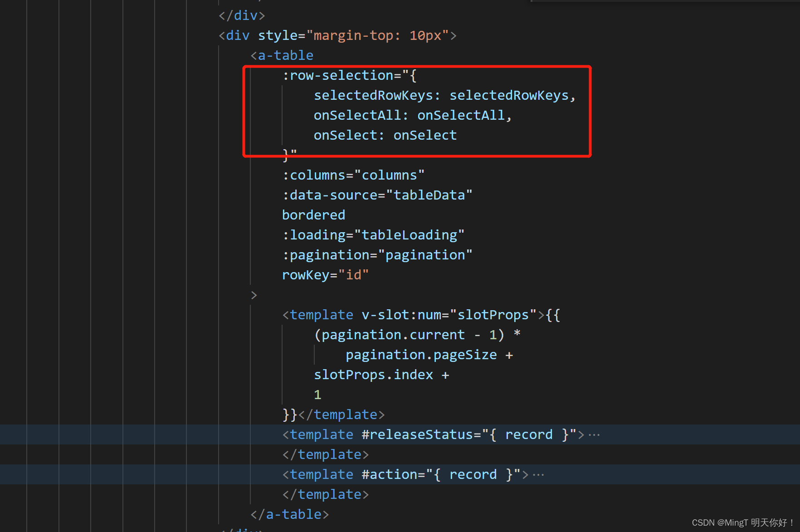The height and width of the screenshot is (532, 800).
Task: Expand folded ellipsis after action template
Action: coord(538,475)
